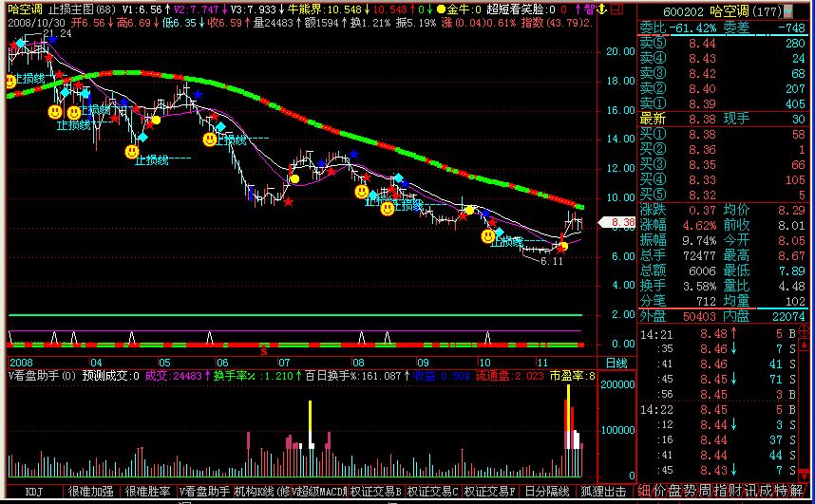
Task: Switch to the 机构K线 indicator tab
Action: (x=261, y=491)
